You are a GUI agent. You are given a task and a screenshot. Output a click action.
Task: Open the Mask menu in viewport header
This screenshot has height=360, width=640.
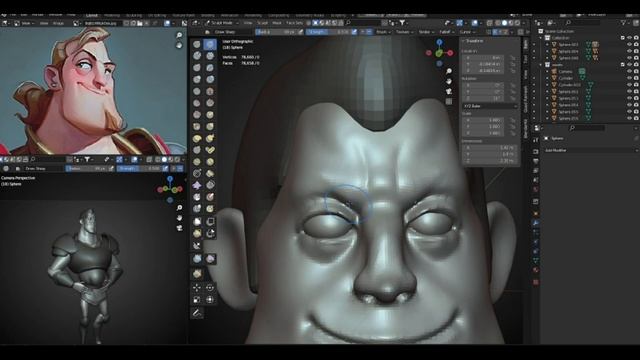point(277,23)
